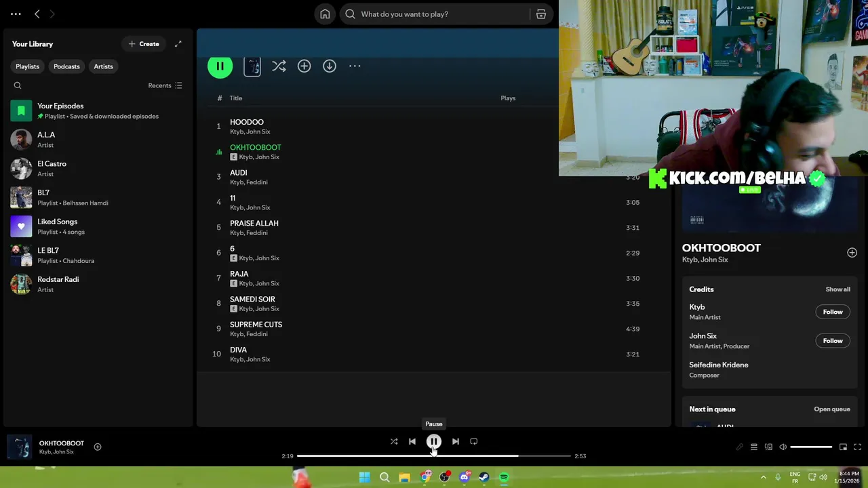Toggle repeat in the player bar

point(474,441)
